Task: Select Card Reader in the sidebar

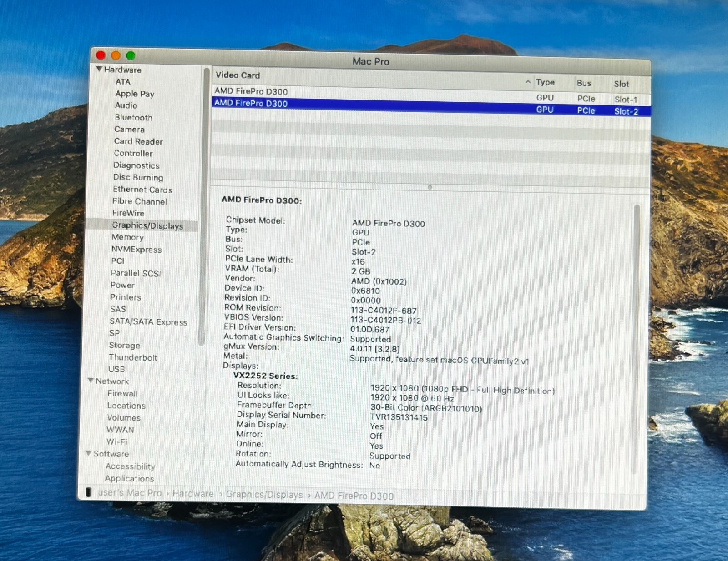Action: click(x=138, y=141)
